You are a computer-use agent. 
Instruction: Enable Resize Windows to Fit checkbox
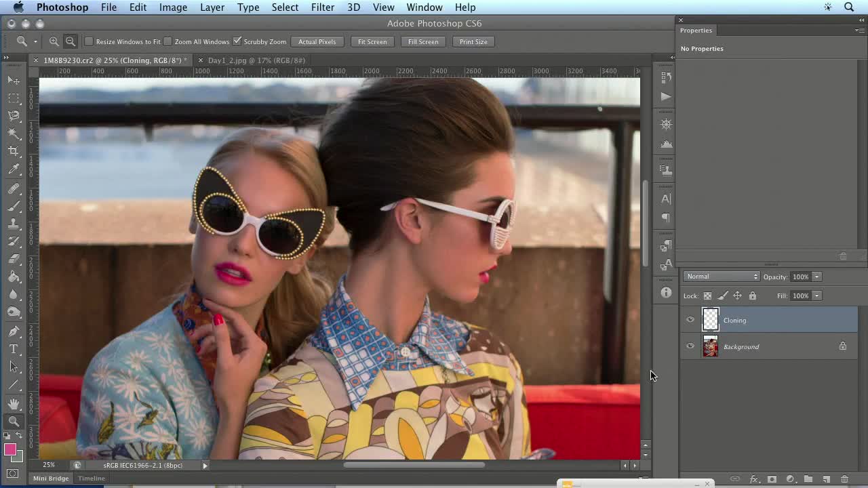tap(89, 41)
